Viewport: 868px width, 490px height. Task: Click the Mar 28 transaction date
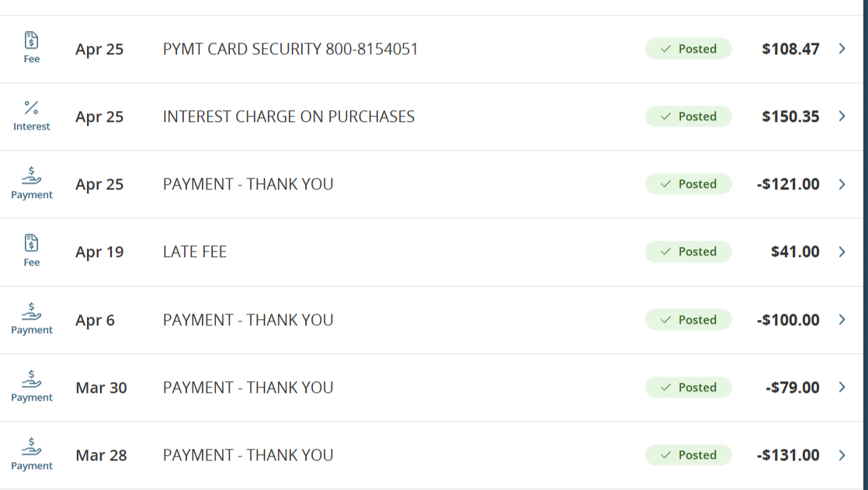tap(101, 455)
